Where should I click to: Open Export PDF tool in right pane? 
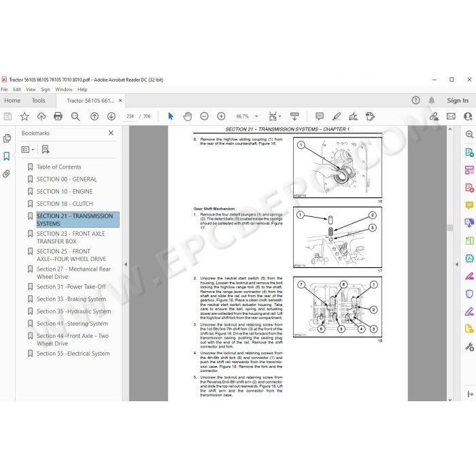click(x=469, y=152)
